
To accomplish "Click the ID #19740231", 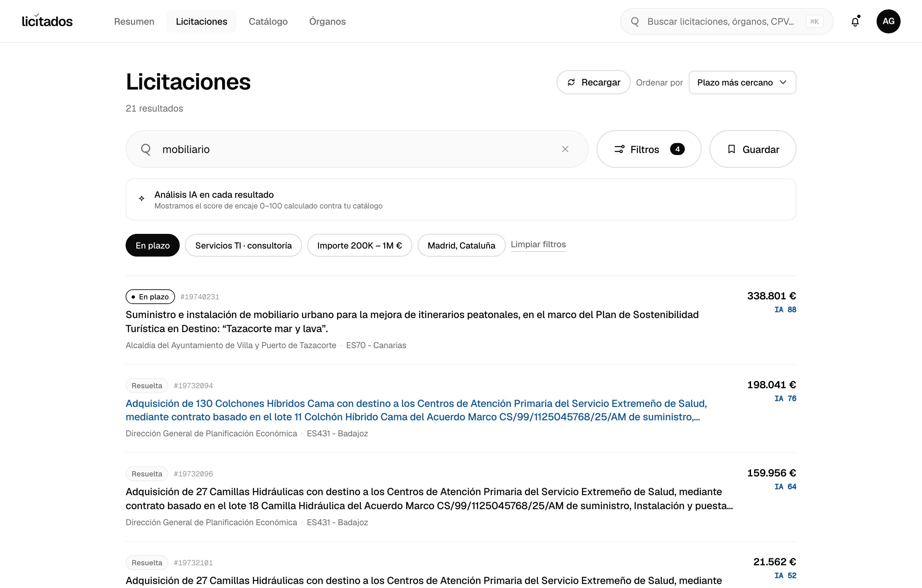I will tap(200, 297).
